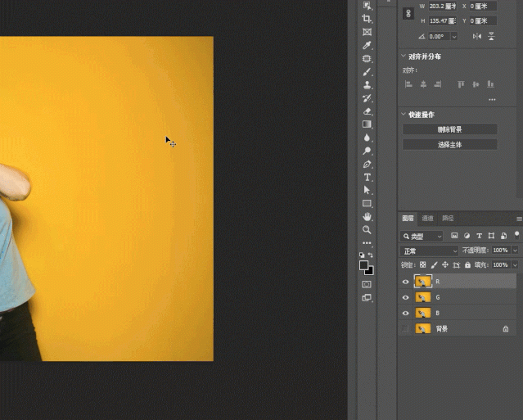The height and width of the screenshot is (420, 523).
Task: Select the Zoom tool
Action: pos(367,229)
